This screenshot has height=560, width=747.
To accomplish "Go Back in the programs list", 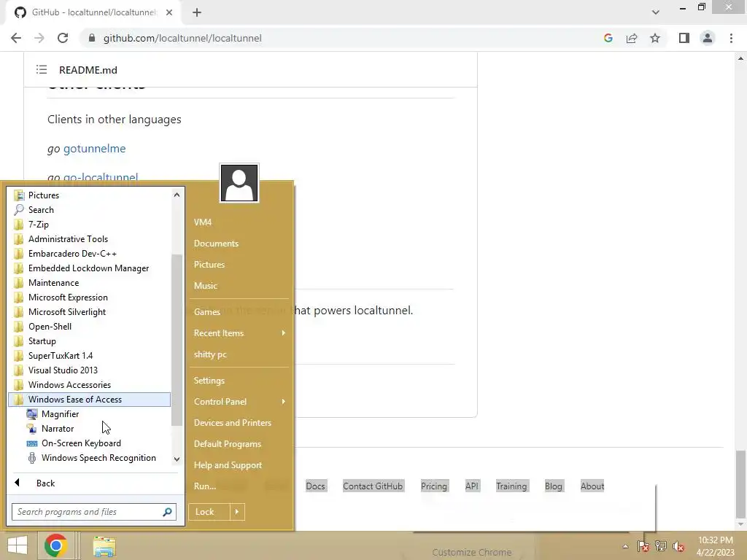I will [x=45, y=483].
